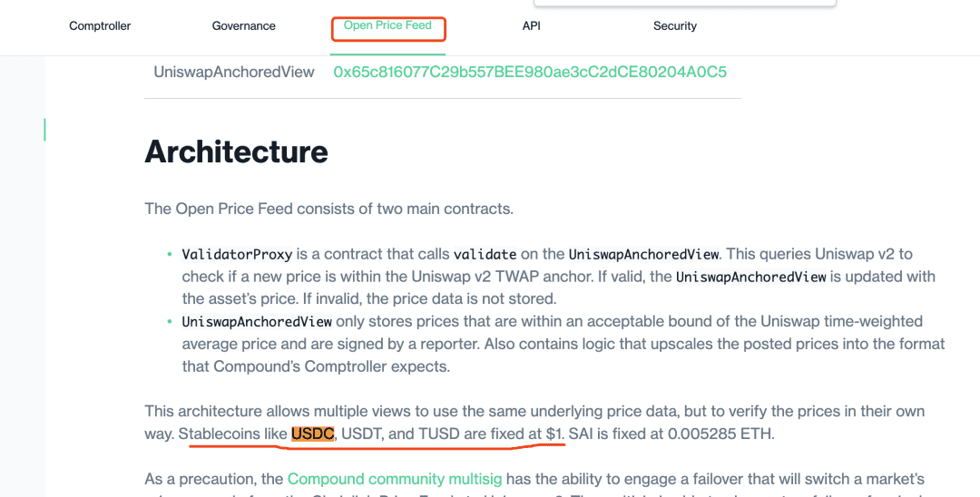This screenshot has height=497, width=980.
Task: Click the Architecture heading
Action: [236, 151]
